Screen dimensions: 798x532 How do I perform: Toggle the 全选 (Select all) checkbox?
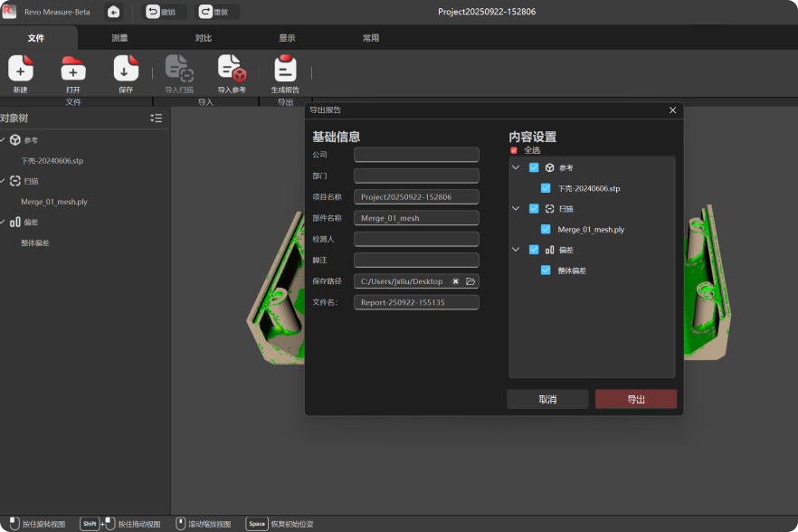coord(514,150)
